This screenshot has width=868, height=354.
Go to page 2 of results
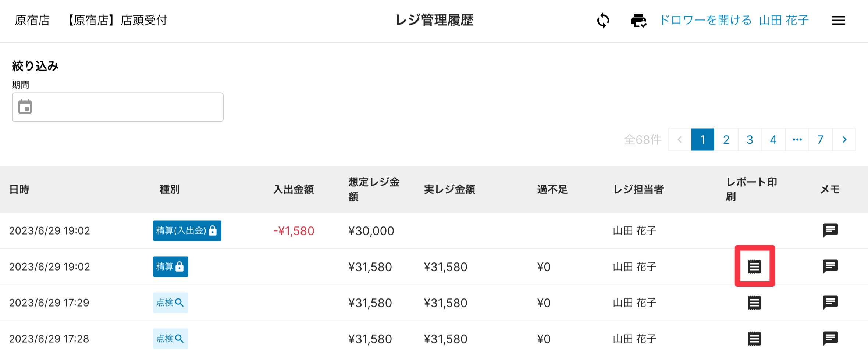pyautogui.click(x=726, y=140)
